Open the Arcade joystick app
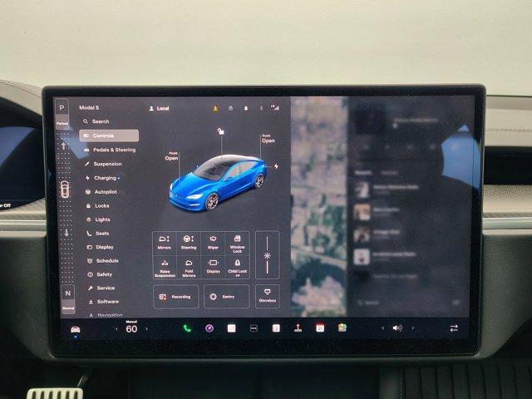This screenshot has height=399, width=532. coord(298,328)
